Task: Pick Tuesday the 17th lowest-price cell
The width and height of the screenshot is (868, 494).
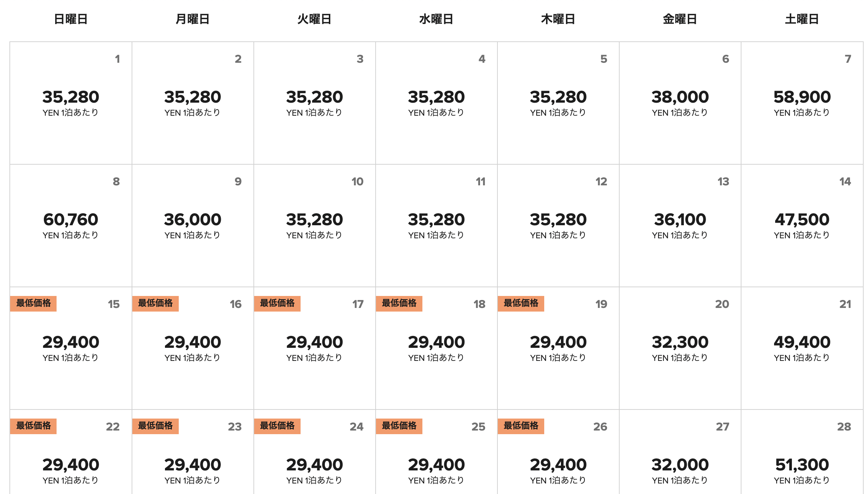Action: (x=314, y=348)
